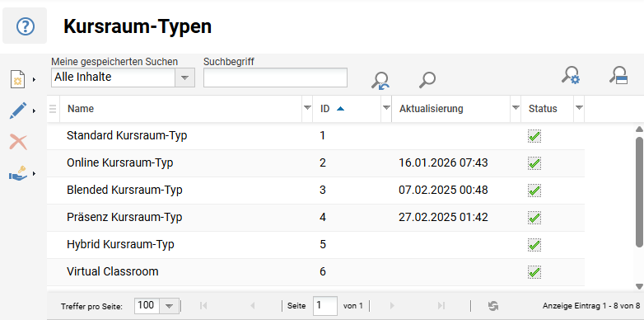Image resolution: width=644 pixels, height=320 pixels.
Task: Toggle status checkbox of Präsenz Kursraum-Typ
Action: (534, 218)
